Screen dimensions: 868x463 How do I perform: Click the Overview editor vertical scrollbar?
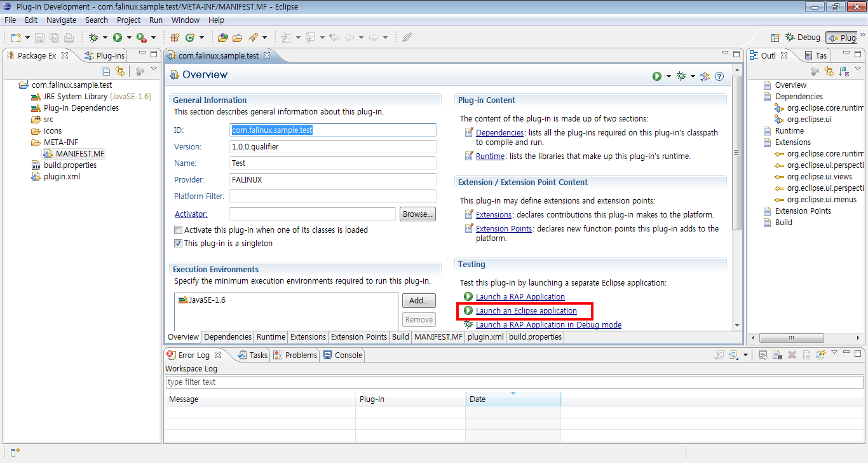click(x=736, y=153)
